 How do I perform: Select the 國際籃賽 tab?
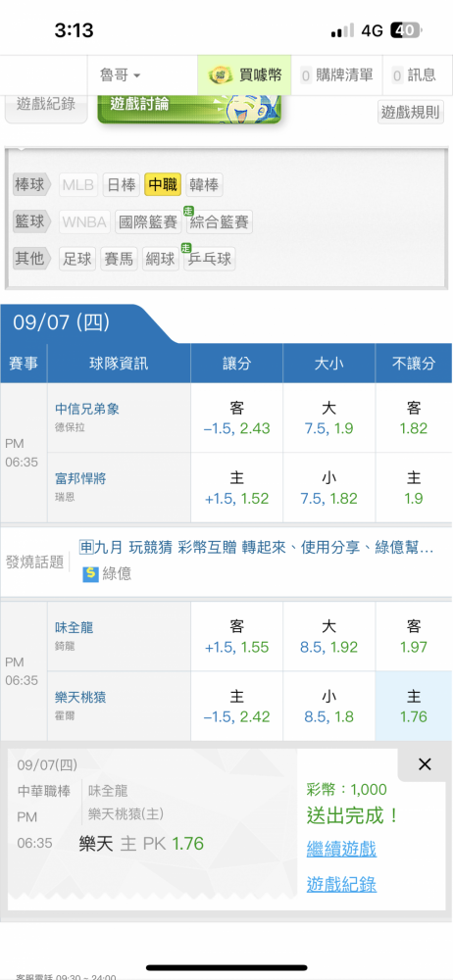coord(148,221)
